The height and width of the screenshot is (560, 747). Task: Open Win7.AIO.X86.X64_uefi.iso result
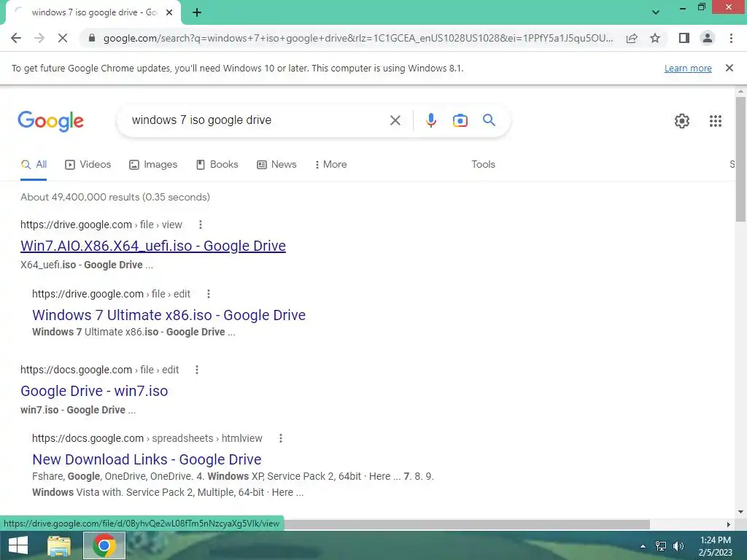click(x=153, y=246)
